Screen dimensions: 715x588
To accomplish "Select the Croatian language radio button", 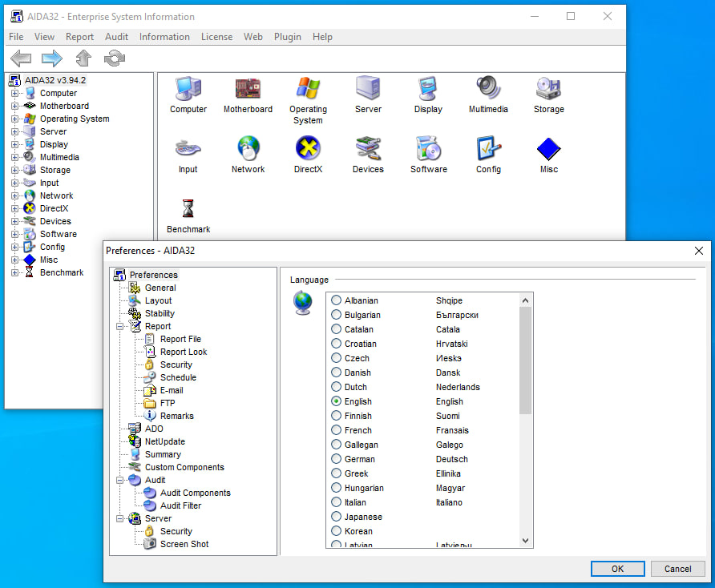I will [x=336, y=343].
